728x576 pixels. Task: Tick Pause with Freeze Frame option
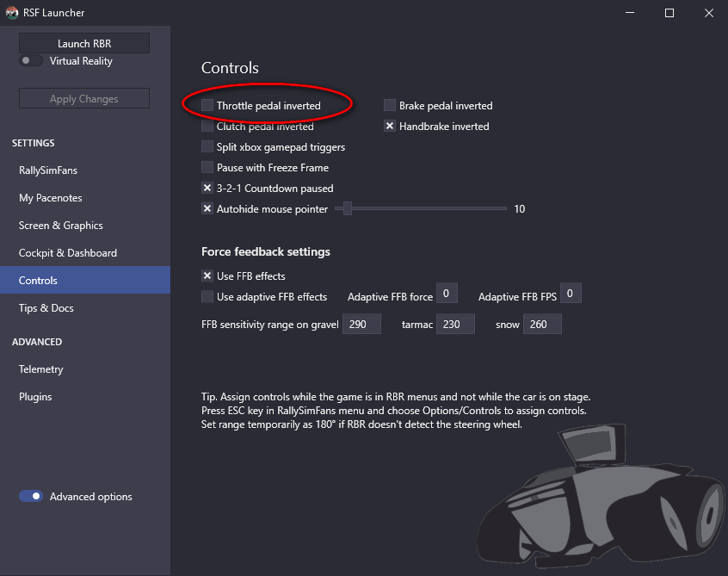207,167
